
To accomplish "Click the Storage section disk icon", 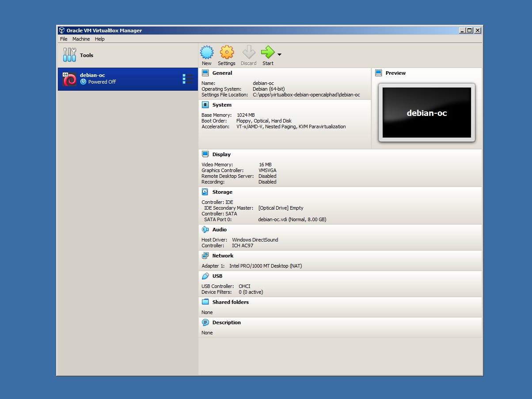I will 205,192.
